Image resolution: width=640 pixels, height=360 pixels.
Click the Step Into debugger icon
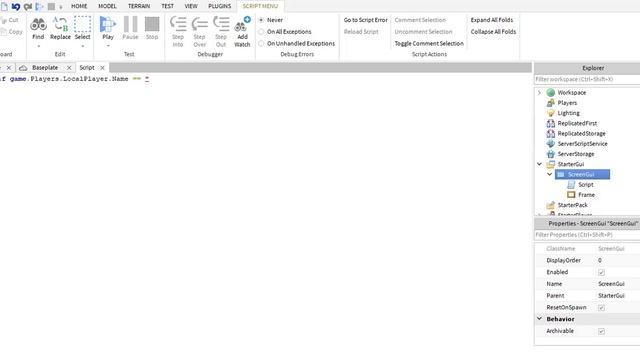pos(178,24)
